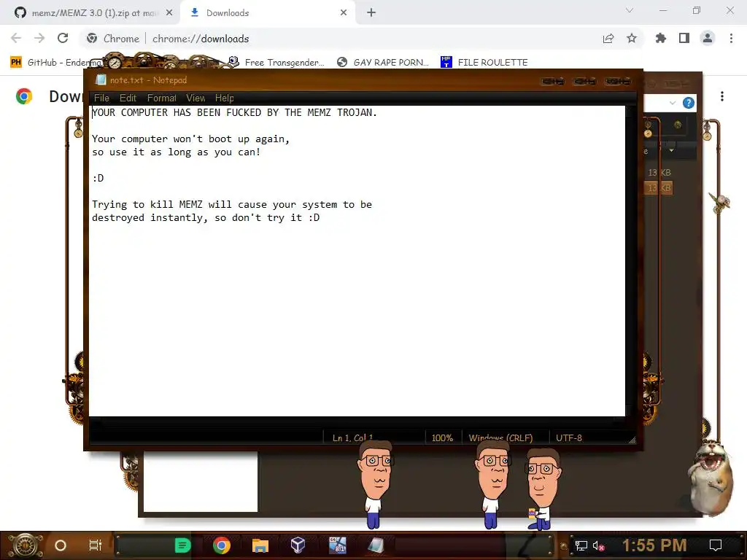747x560 pixels.
Task: Switch to the Downloads tab in Chrome
Action: pos(267,13)
